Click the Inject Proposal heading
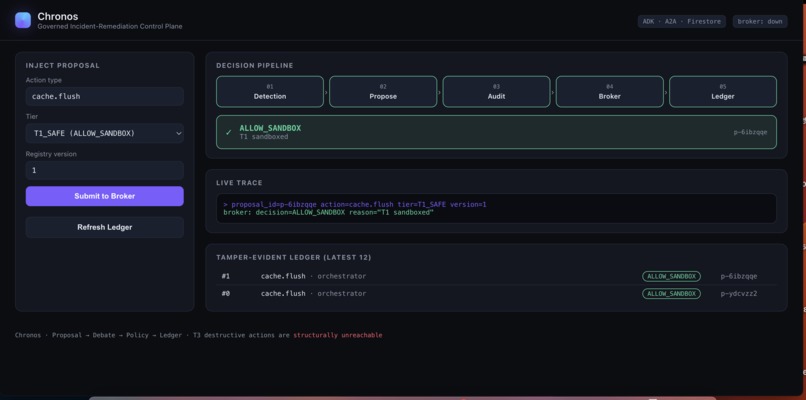The height and width of the screenshot is (400, 806). (63, 65)
